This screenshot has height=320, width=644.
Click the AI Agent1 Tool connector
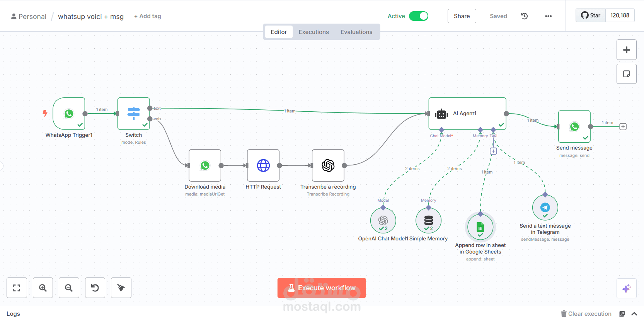point(493,129)
